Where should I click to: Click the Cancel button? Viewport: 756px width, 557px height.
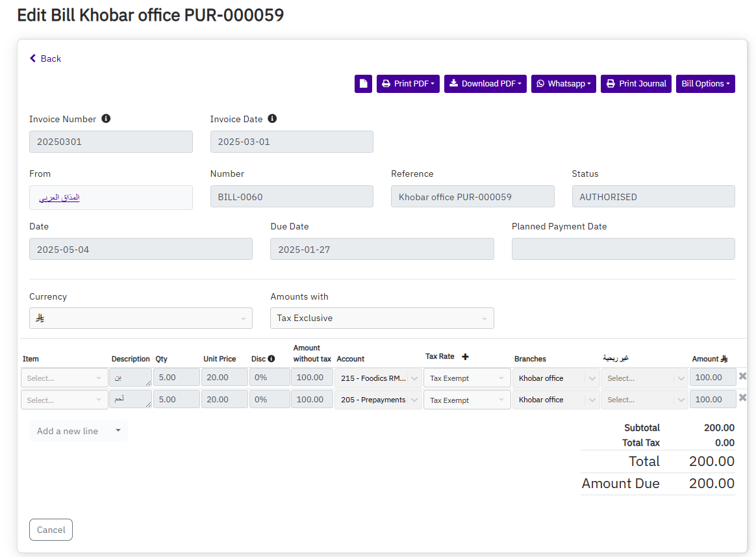[x=51, y=530]
